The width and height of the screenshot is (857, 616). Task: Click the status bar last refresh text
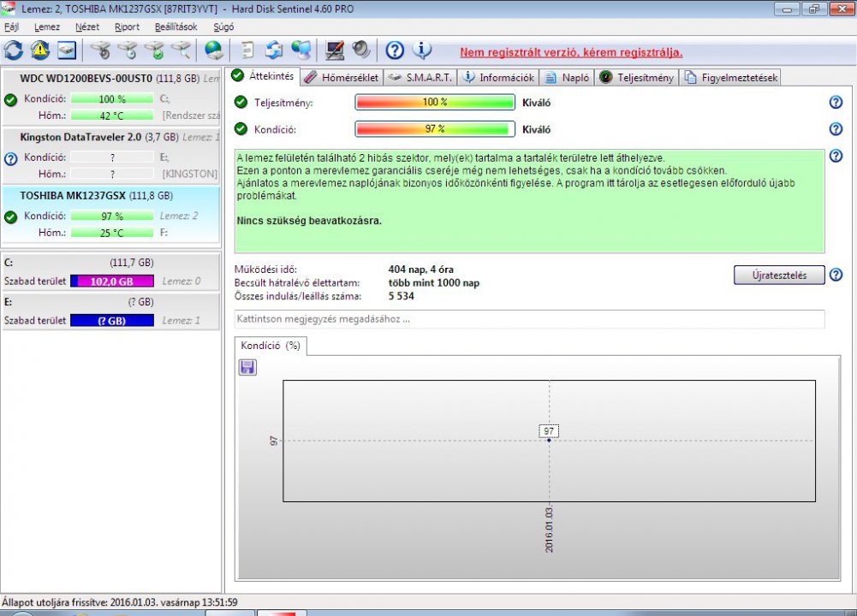[x=120, y=602]
